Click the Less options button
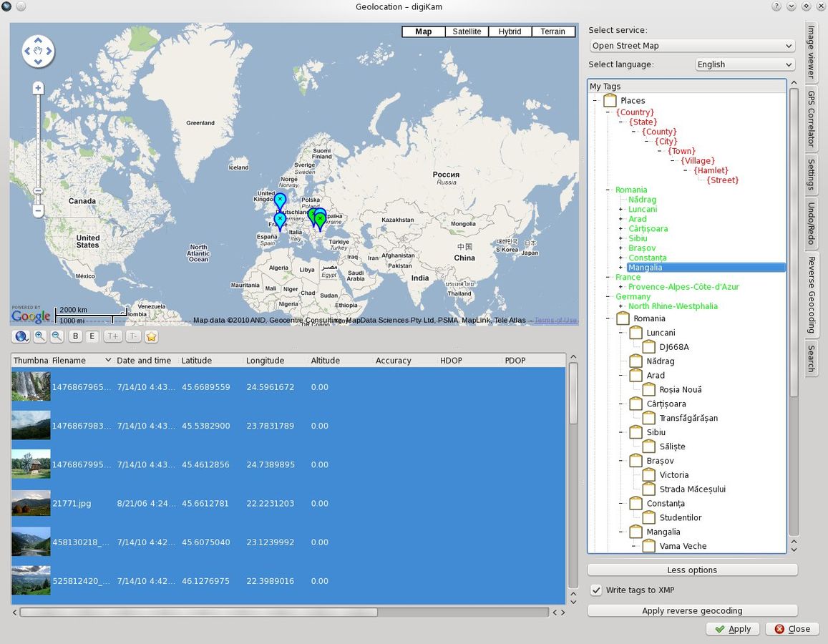This screenshot has width=828, height=644. click(691, 570)
